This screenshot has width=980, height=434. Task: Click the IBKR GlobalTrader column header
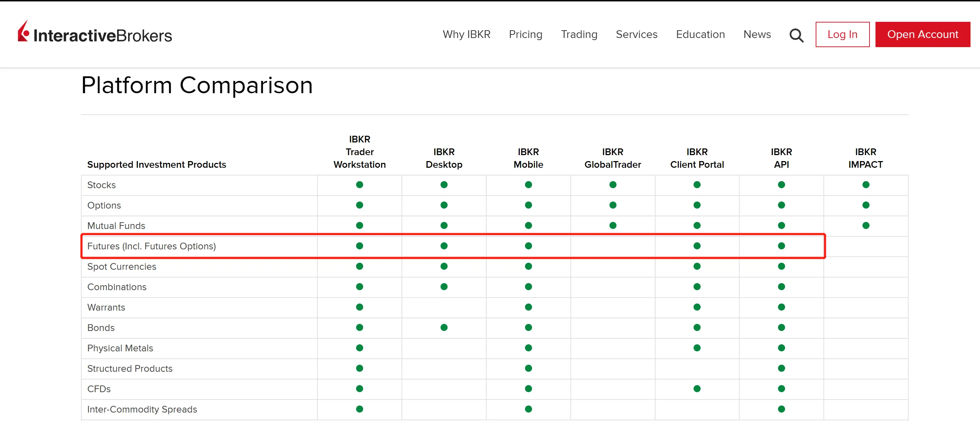pyautogui.click(x=613, y=158)
